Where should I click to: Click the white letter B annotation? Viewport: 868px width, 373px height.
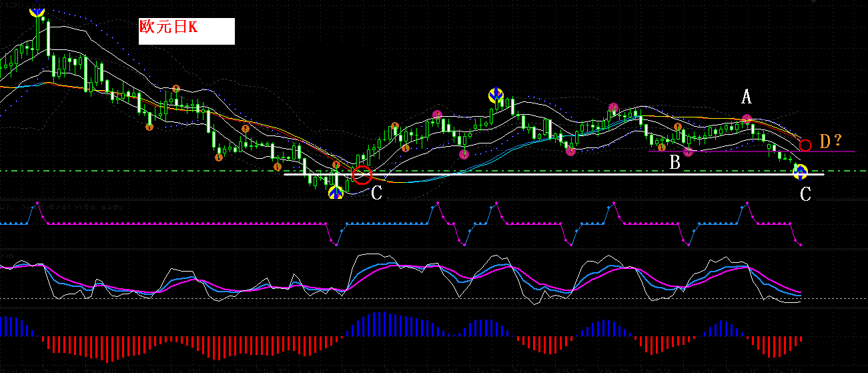point(675,162)
